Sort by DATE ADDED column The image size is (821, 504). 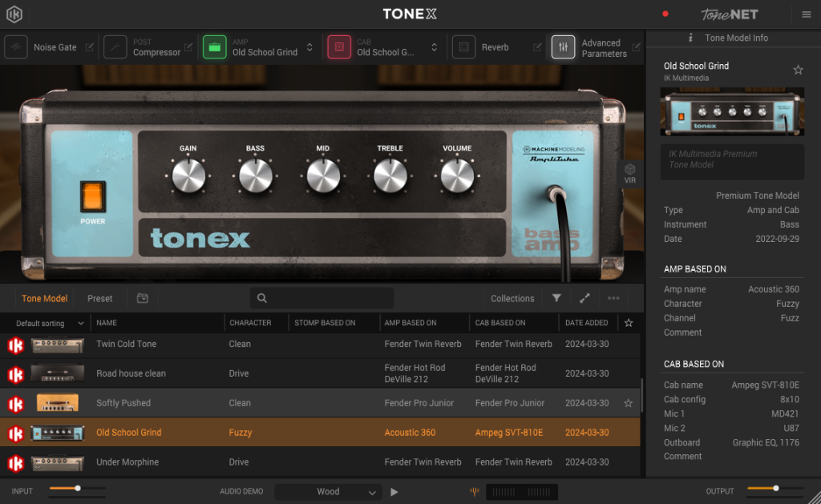click(x=586, y=323)
